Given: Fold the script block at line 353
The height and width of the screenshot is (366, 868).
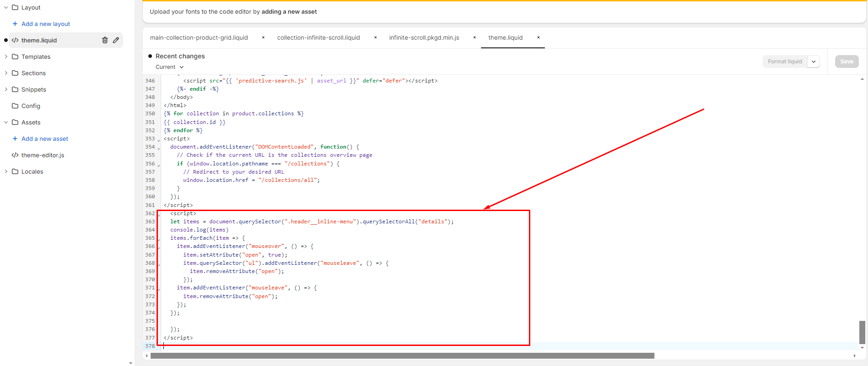Looking at the screenshot, I should pos(159,139).
